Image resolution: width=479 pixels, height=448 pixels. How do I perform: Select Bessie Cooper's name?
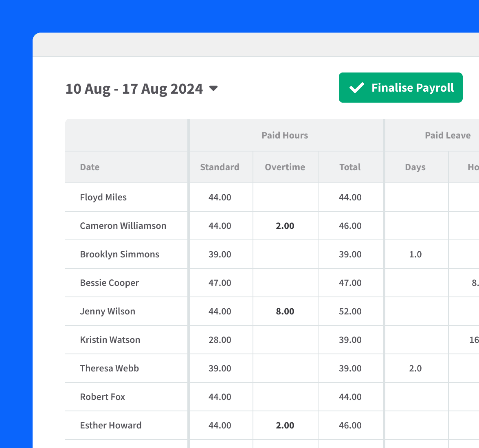coord(109,283)
